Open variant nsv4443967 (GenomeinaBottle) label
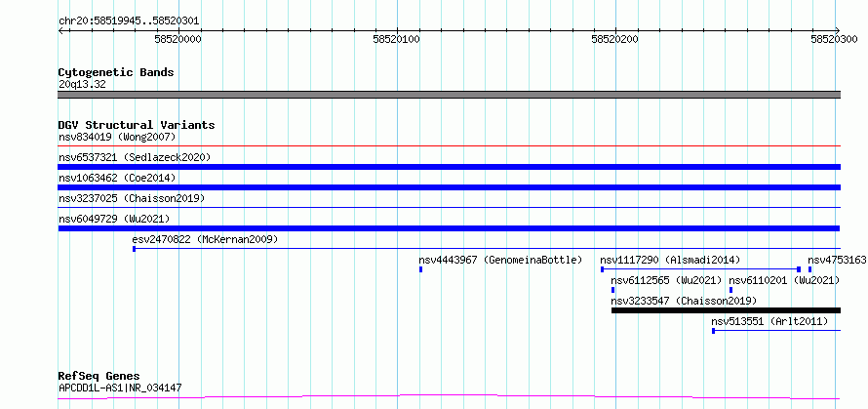Viewport: 868px width, 409px height. [x=501, y=260]
